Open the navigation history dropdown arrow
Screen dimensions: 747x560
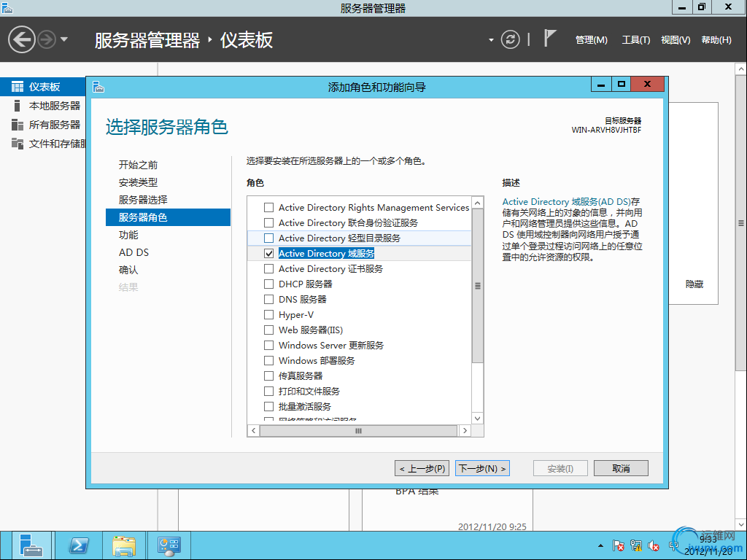tap(64, 39)
